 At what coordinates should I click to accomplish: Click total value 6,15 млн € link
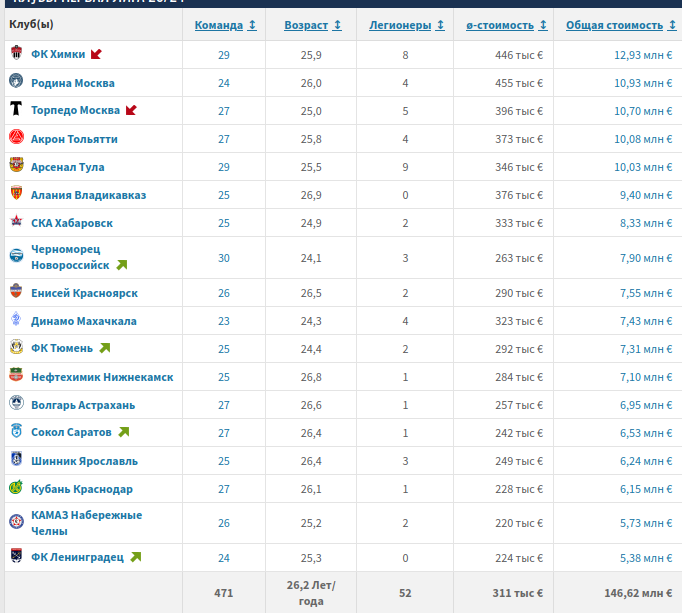tap(646, 489)
